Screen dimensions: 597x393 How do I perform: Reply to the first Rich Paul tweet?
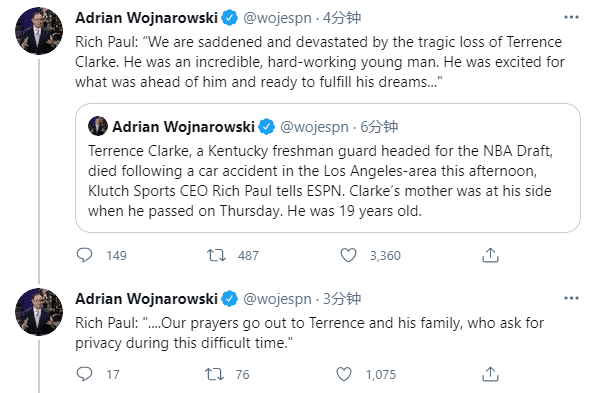click(x=85, y=255)
